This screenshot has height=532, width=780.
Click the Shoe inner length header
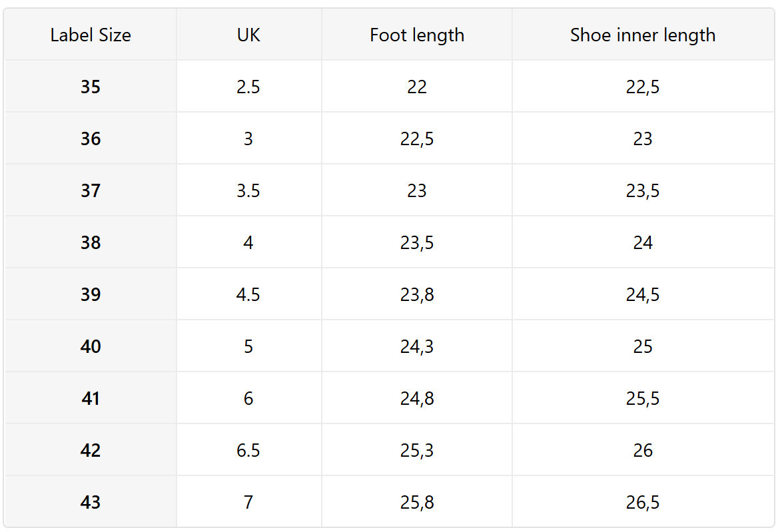tap(643, 35)
